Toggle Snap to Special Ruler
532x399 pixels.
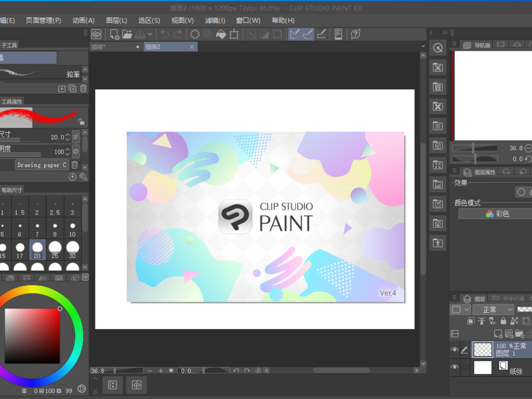(308, 34)
